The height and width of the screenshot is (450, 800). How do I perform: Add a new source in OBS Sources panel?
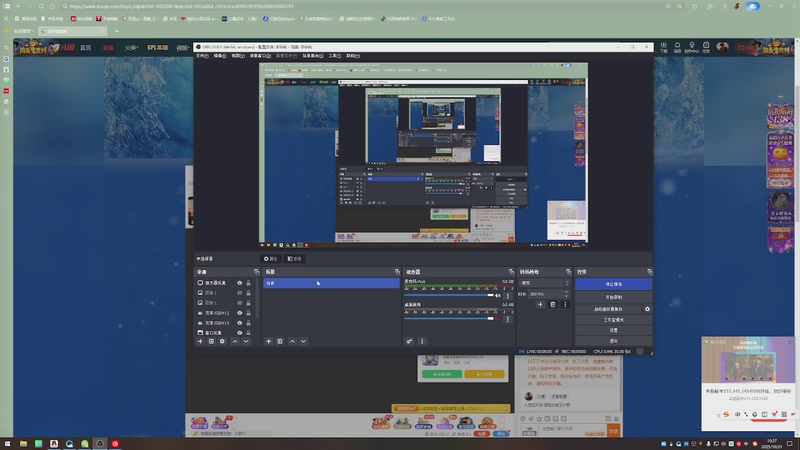coord(200,341)
